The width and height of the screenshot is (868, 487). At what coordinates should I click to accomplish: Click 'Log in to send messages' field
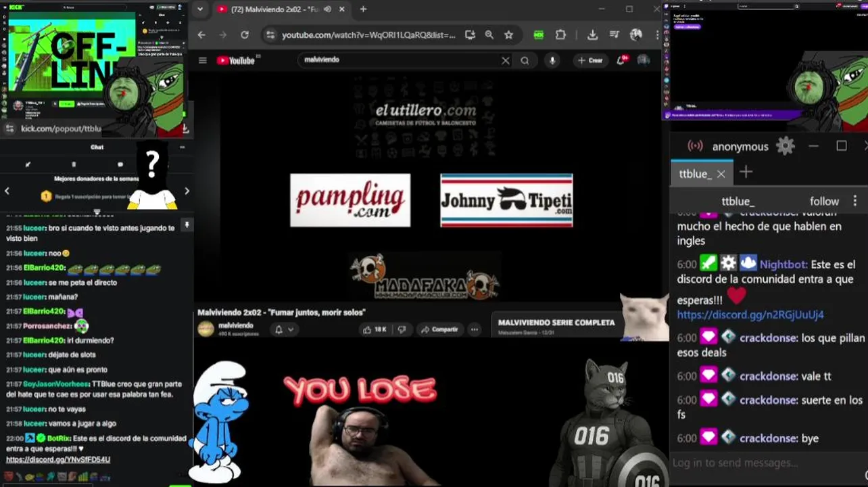tap(769, 463)
